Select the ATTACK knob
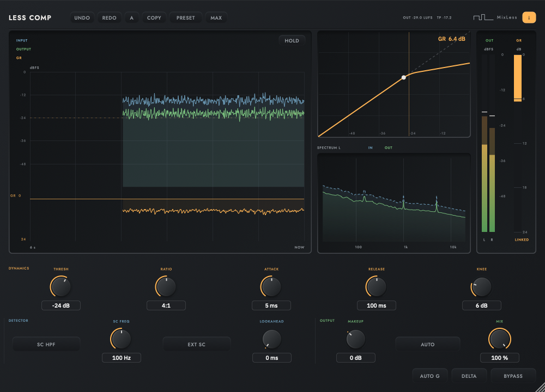The width and height of the screenshot is (545, 392). pos(271,287)
